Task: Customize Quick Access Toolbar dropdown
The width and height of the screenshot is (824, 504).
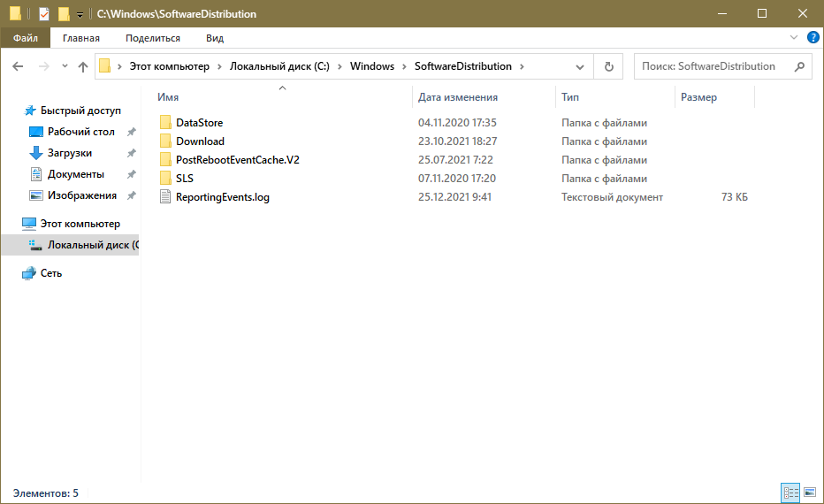Action: tap(80, 15)
